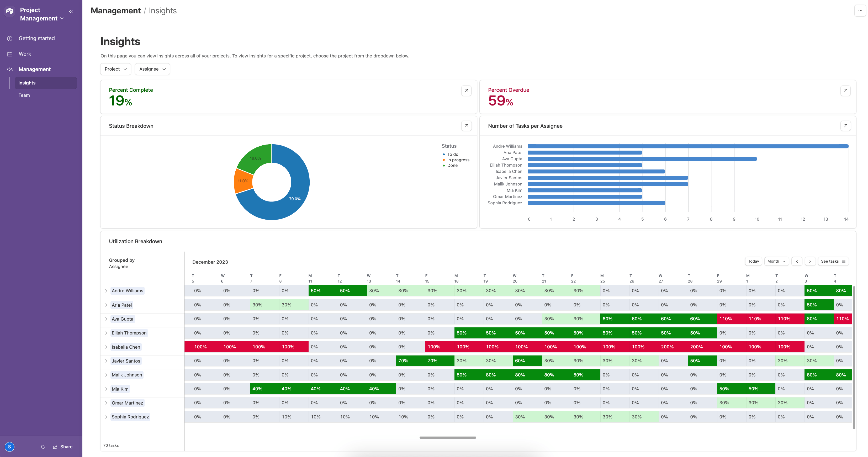Click the Today button
Viewport: 868px width, 457px height.
pyautogui.click(x=753, y=261)
